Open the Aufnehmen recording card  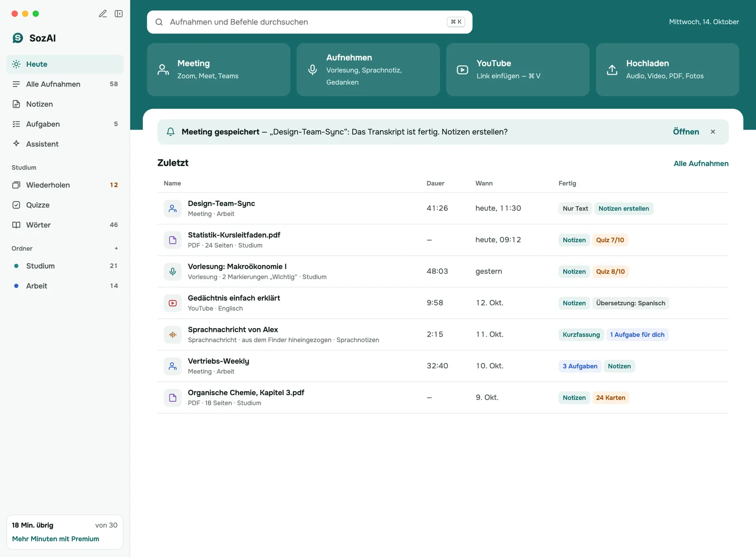[368, 70]
